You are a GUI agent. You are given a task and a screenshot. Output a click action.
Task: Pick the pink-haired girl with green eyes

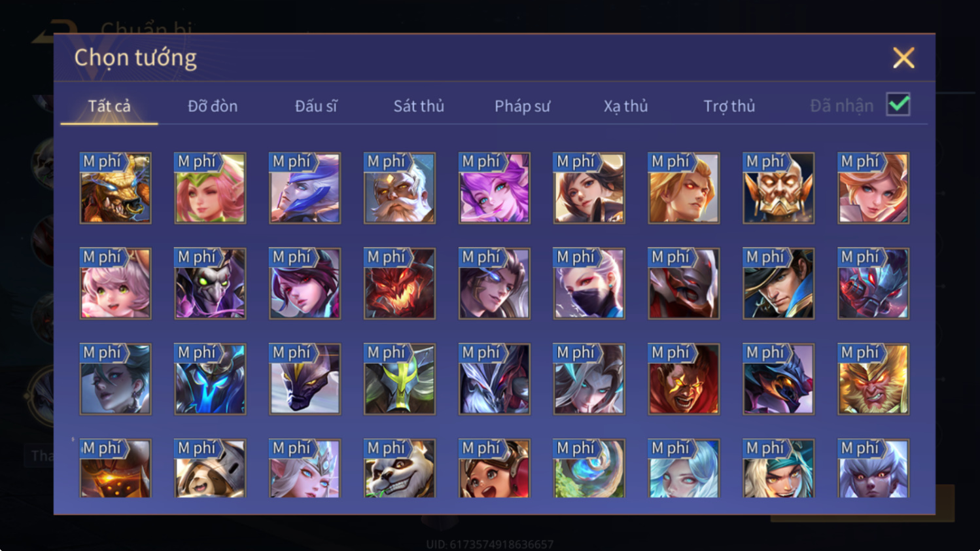pyautogui.click(x=115, y=283)
